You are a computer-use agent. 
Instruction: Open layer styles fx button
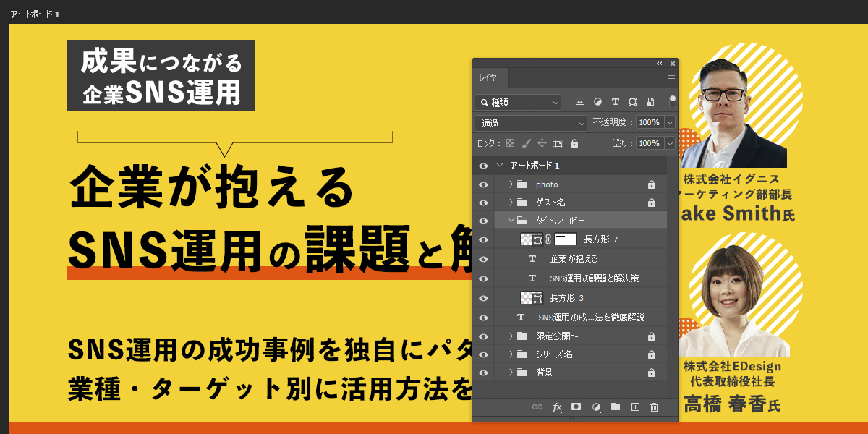click(558, 407)
